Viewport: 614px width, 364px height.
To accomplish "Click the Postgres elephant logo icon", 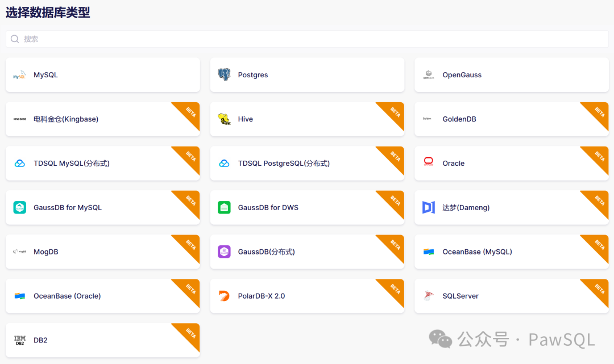I will point(224,75).
